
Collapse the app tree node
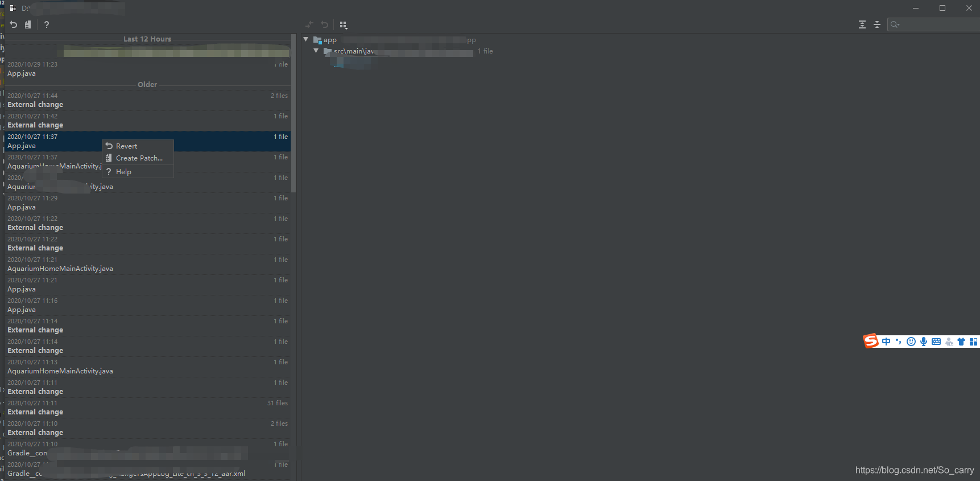(306, 39)
